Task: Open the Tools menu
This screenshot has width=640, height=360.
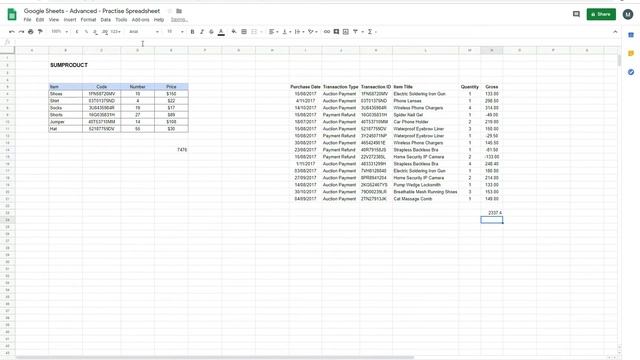Action: coord(121,20)
